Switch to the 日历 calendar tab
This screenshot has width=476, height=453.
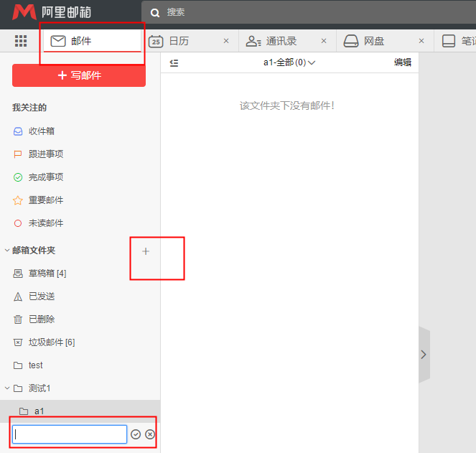[179, 41]
